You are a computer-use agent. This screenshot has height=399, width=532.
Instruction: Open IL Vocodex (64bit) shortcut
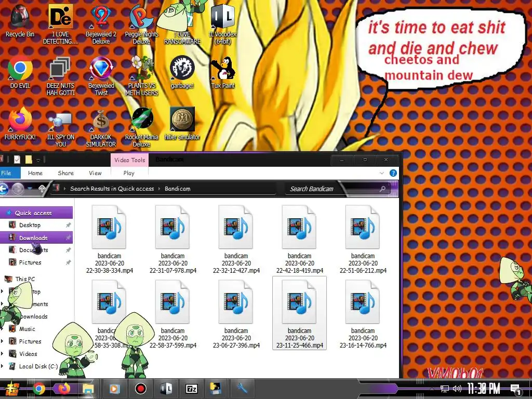tap(222, 24)
